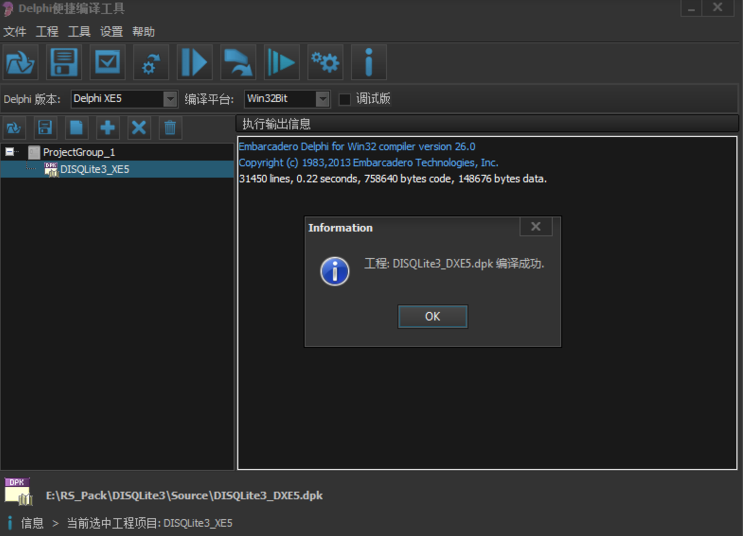The height and width of the screenshot is (536, 743).
Task: Toggle the 调试版 debug checkbox
Action: click(x=345, y=99)
